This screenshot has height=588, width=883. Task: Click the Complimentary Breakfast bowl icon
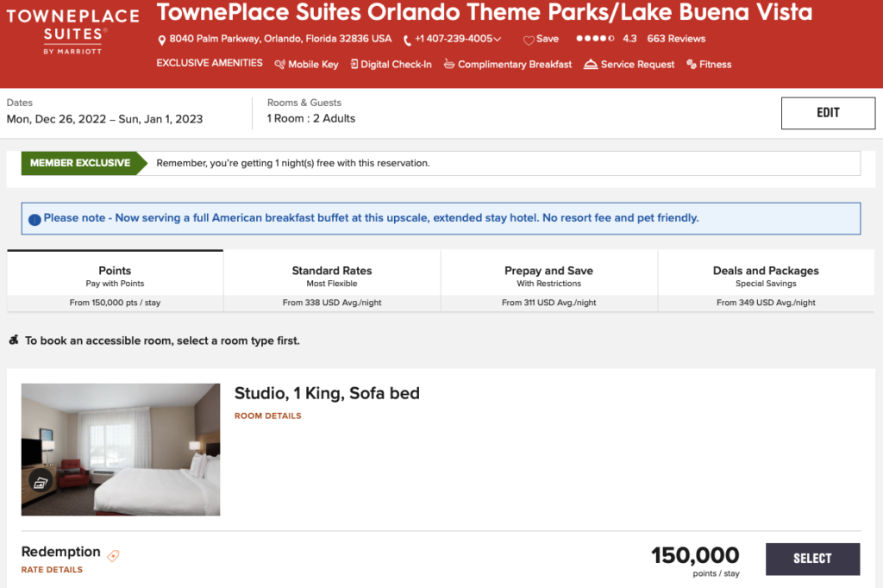pyautogui.click(x=449, y=65)
